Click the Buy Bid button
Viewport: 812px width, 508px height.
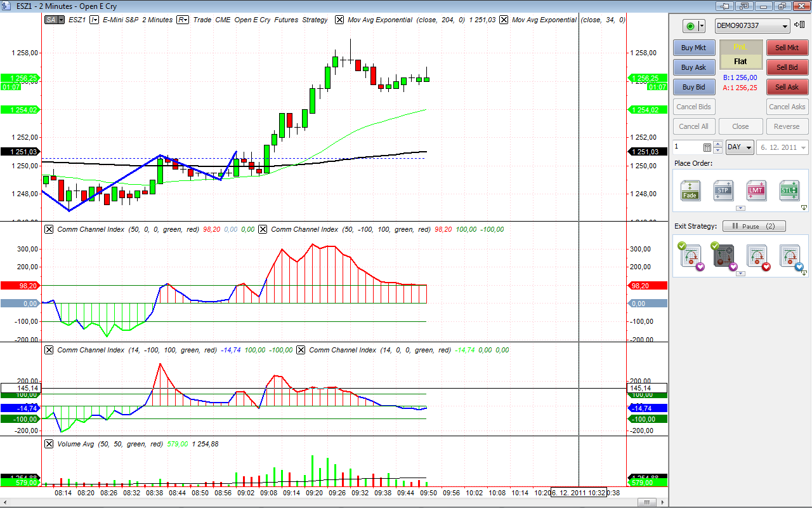click(x=694, y=87)
